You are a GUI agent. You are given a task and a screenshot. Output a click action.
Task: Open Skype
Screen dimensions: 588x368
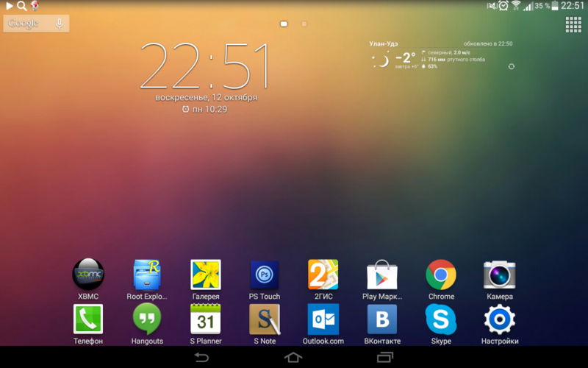(x=441, y=319)
